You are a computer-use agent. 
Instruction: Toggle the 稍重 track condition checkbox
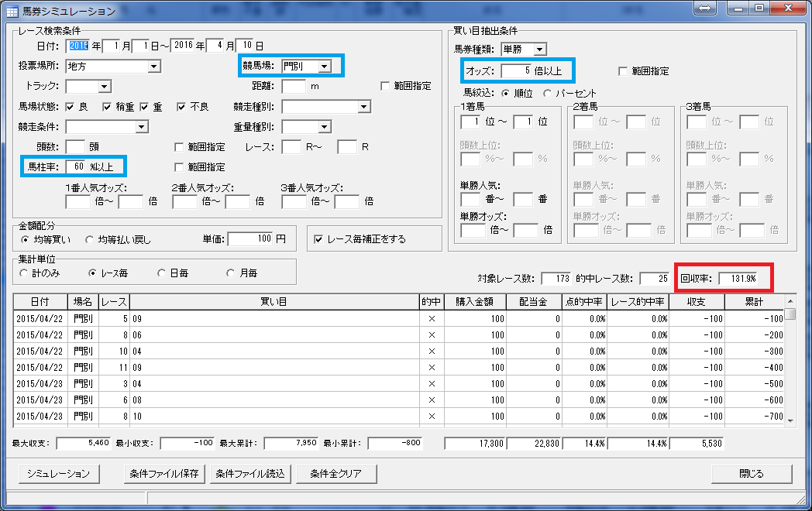tap(107, 107)
